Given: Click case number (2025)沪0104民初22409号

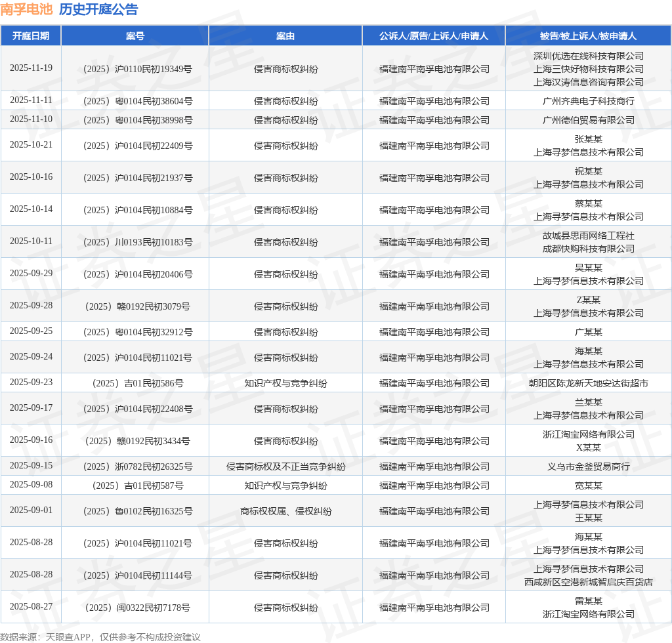Looking at the screenshot, I should [138, 146].
